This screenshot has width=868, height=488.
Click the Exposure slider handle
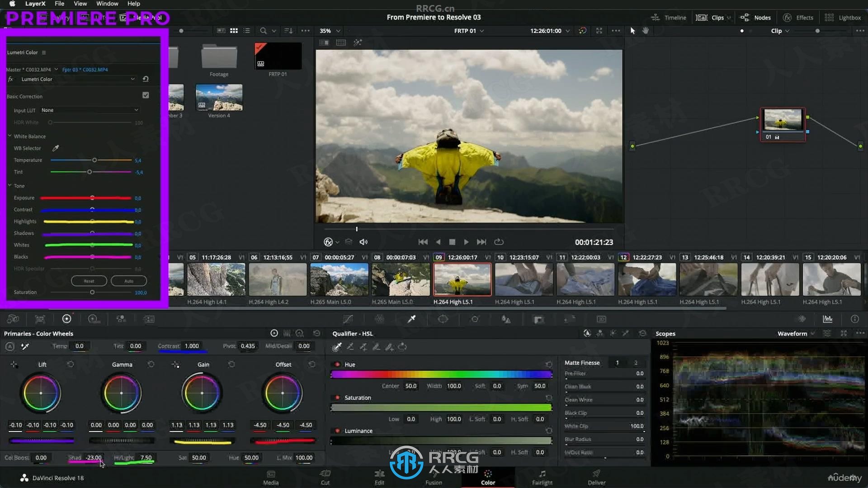click(92, 198)
